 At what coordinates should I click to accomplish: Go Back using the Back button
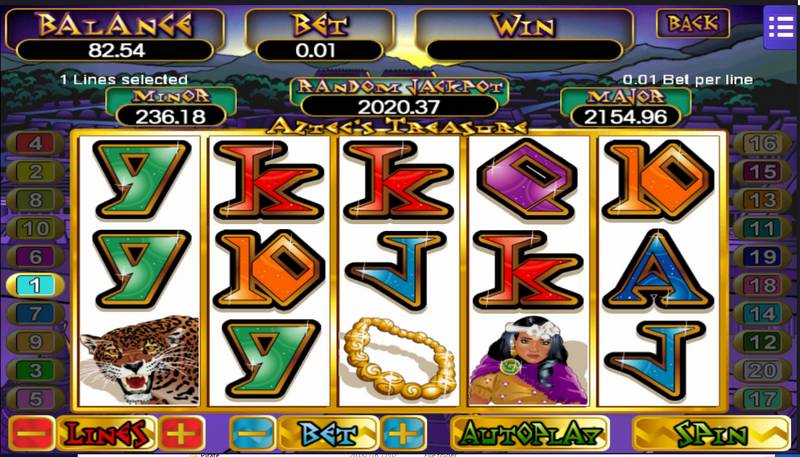click(x=693, y=23)
